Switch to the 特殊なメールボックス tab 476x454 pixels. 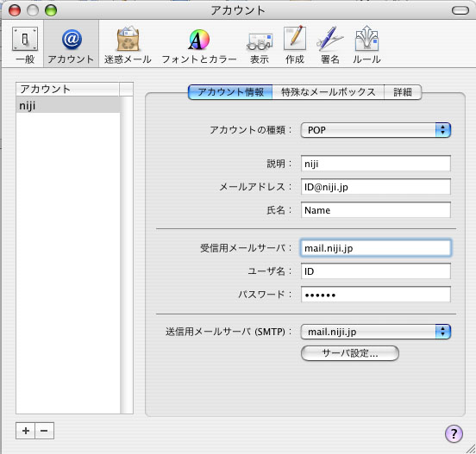[x=329, y=92]
